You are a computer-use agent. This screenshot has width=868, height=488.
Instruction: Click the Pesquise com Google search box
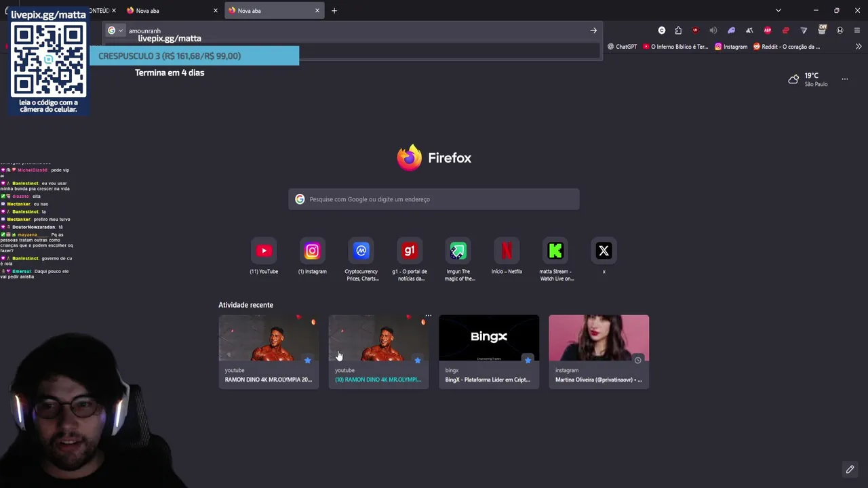(x=434, y=199)
